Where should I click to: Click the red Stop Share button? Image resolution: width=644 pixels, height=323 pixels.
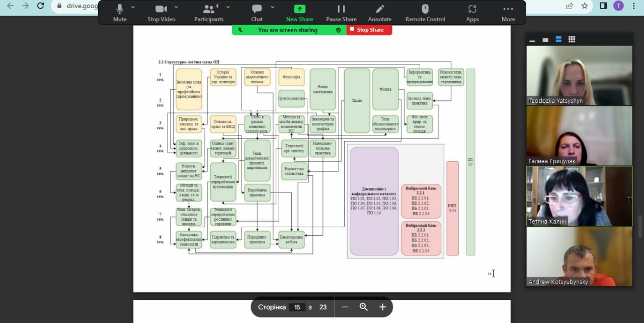tap(369, 30)
